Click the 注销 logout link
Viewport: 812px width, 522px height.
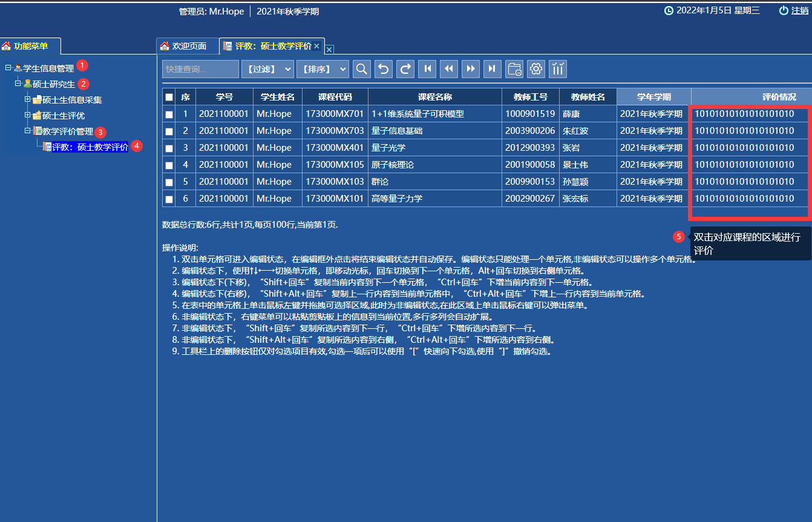point(799,10)
